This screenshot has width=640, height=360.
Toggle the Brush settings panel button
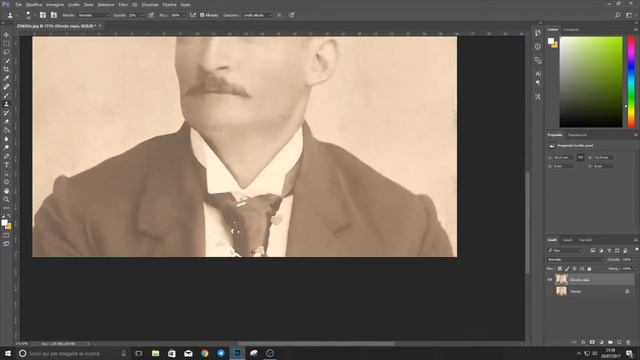tap(42, 15)
